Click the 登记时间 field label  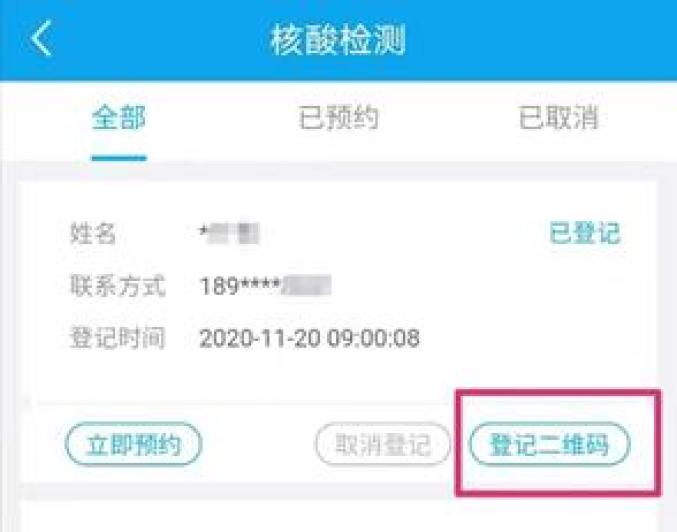(117, 338)
